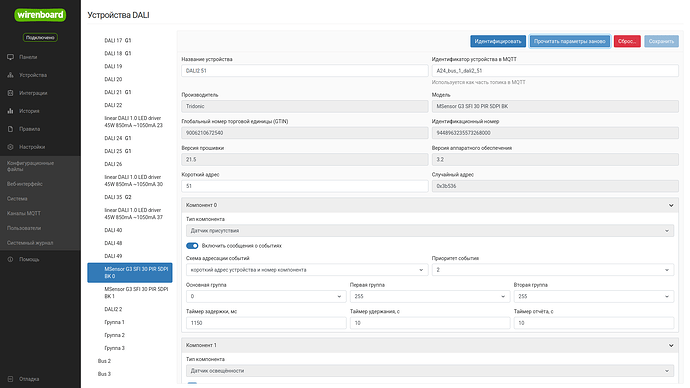Open Отладка via its sidebar icon
The image size is (690, 388).
tap(11, 379)
